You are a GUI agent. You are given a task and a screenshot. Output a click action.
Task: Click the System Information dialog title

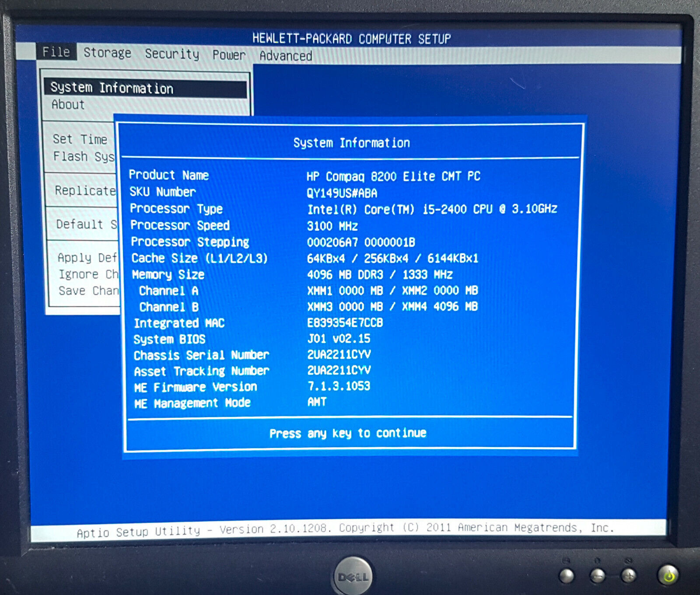click(352, 143)
